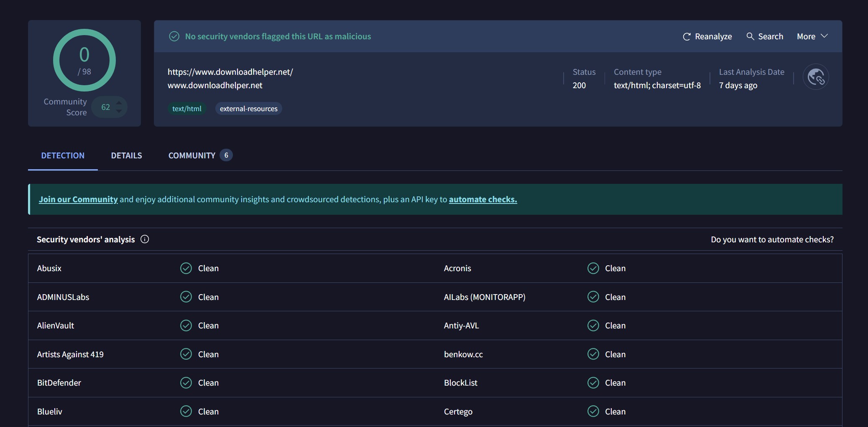868x427 pixels.
Task: Vote community score down arrow
Action: (x=119, y=111)
